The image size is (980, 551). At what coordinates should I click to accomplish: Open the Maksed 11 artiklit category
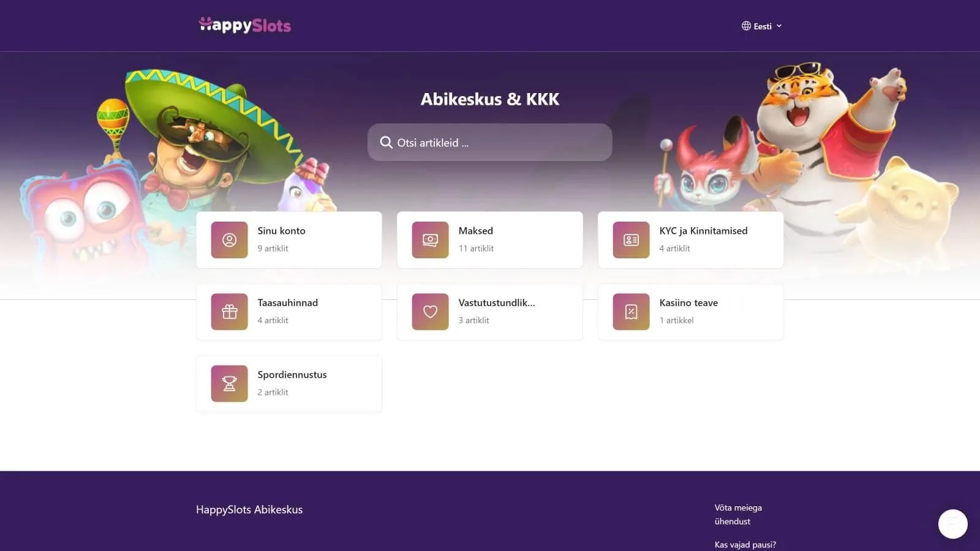click(489, 240)
